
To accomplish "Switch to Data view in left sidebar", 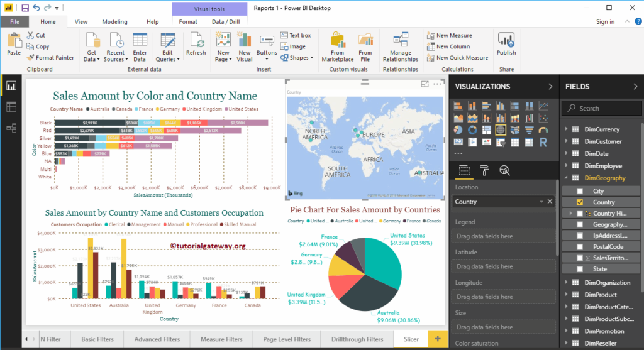I will coord(11,107).
